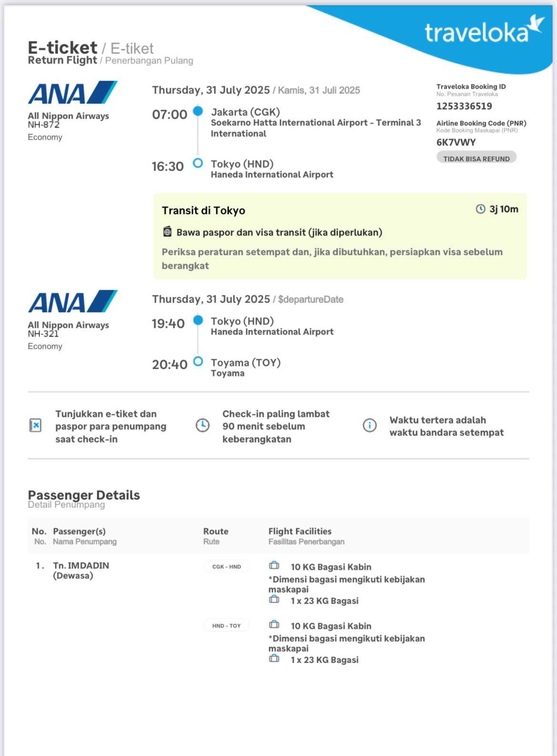Select the CGK - HND route pill

pos(227,566)
